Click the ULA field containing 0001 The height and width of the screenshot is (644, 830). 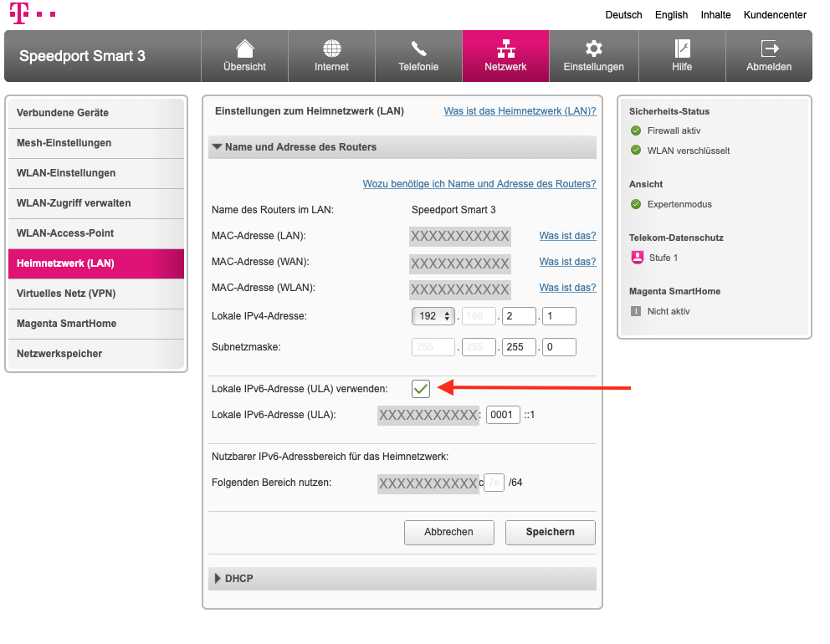pos(503,415)
